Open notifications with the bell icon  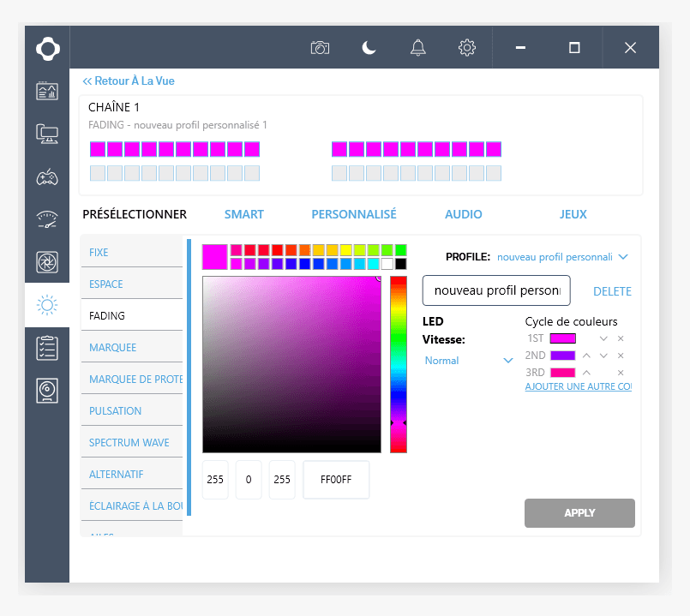click(417, 48)
